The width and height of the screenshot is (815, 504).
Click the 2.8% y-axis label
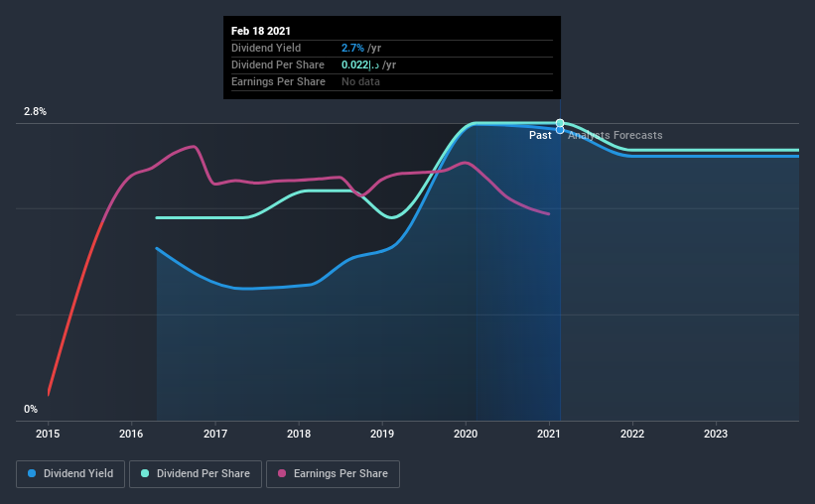pyautogui.click(x=36, y=112)
